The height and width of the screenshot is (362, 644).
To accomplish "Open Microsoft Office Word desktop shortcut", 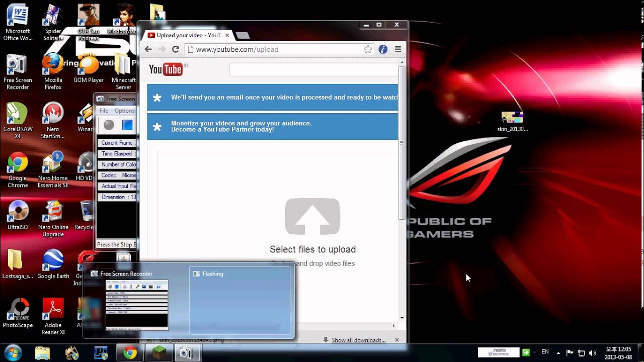I will click(18, 23).
